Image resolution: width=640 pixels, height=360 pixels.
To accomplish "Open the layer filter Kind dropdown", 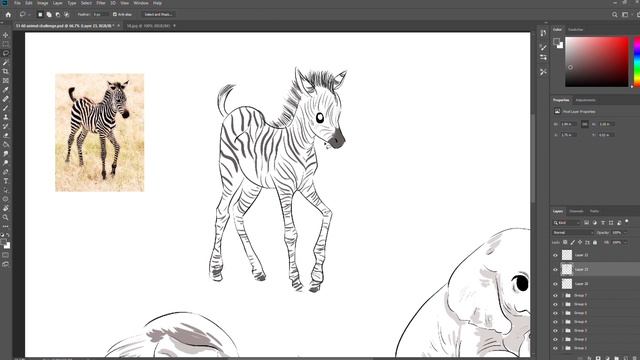I will pos(567,222).
